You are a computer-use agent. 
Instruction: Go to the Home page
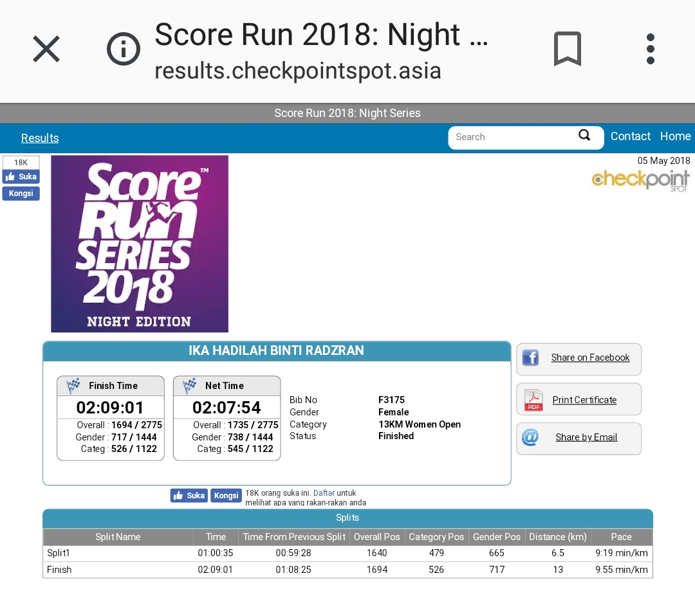tap(675, 136)
